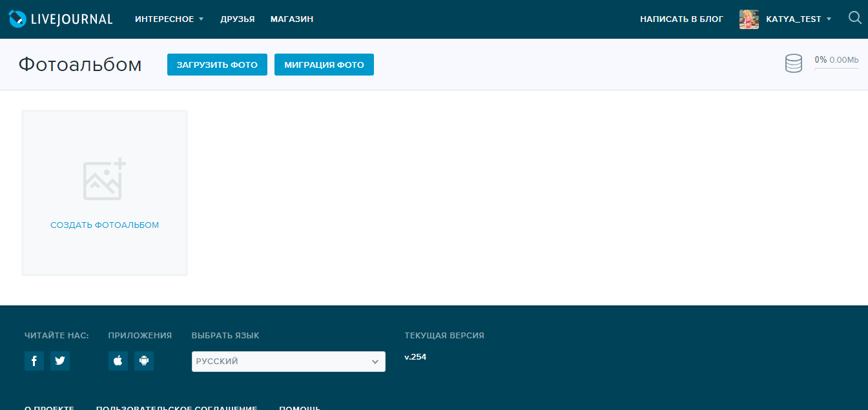Click the ЗАГРУЗИТЬ ФОТО button
This screenshot has width=868, height=410.
(217, 65)
